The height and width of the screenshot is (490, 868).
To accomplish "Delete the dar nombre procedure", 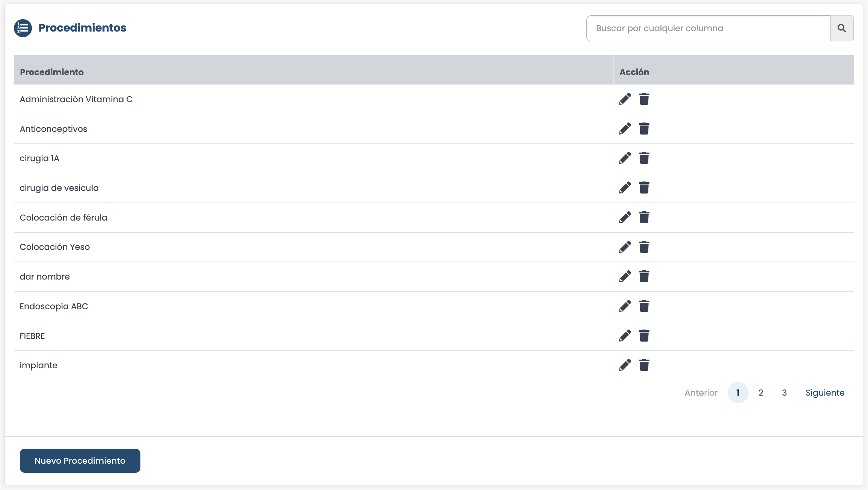I will (x=644, y=277).
